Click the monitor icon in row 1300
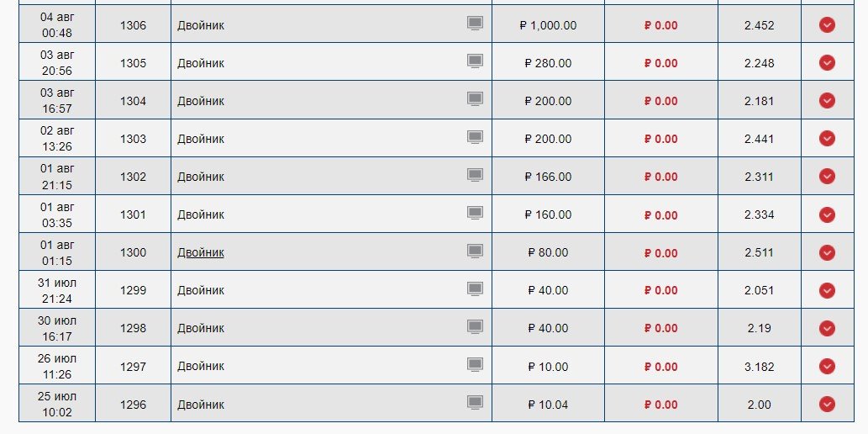This screenshot has width=868, height=434. [x=475, y=251]
